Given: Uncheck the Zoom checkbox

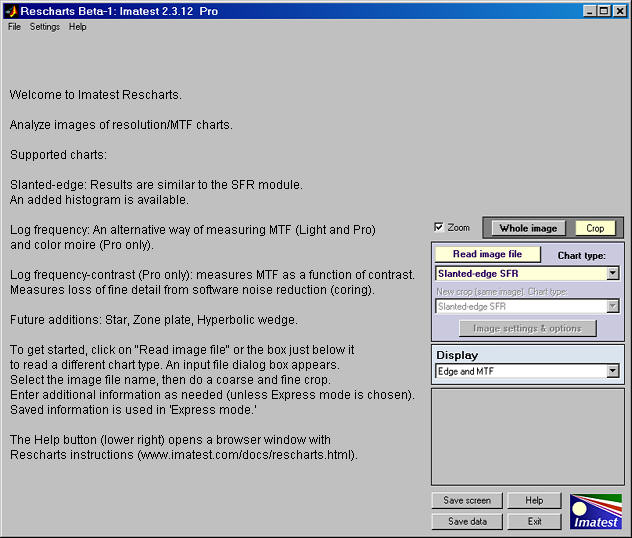Looking at the screenshot, I should pyautogui.click(x=439, y=227).
